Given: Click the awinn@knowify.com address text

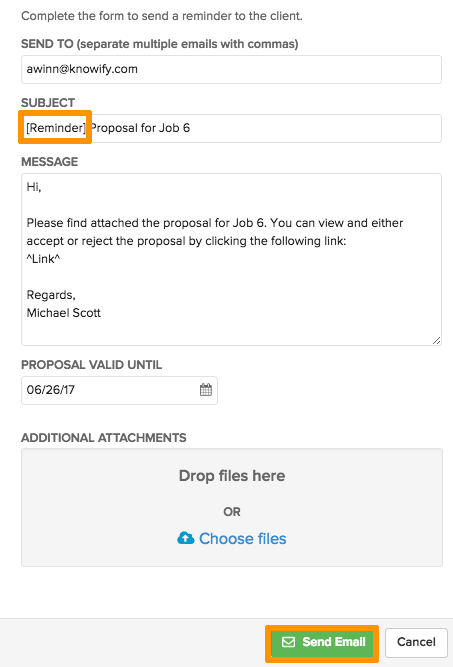Looking at the screenshot, I should coord(82,69).
